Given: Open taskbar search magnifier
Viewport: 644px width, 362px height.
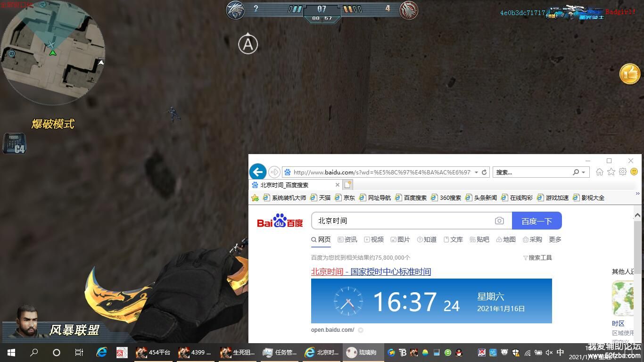Looking at the screenshot, I should (x=34, y=352).
